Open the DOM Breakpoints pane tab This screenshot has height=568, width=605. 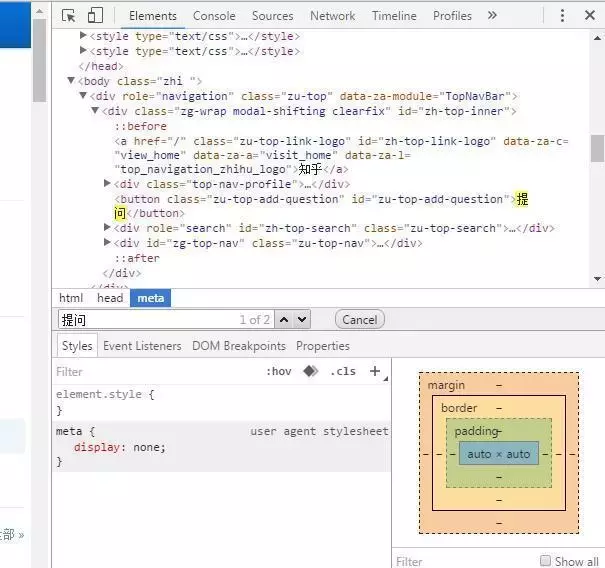239,346
